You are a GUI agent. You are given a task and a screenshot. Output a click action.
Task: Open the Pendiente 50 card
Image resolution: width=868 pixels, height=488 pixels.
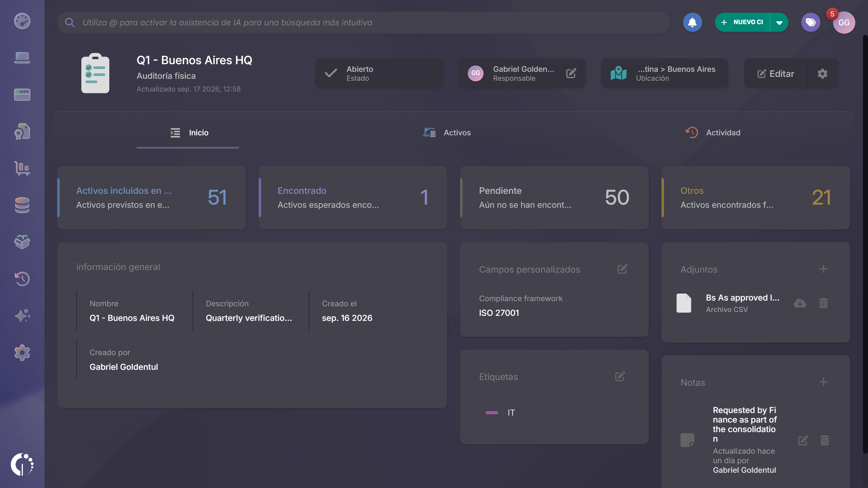coord(554,198)
